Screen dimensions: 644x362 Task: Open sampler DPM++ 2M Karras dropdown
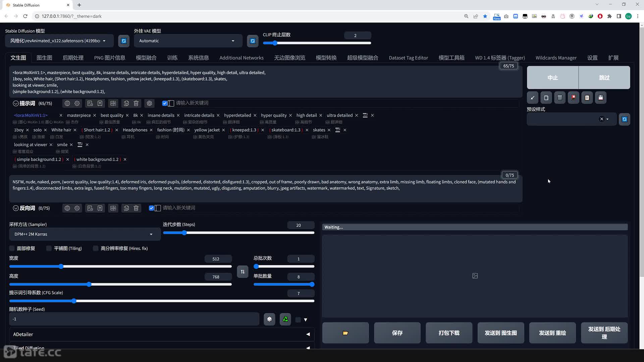tap(85, 234)
